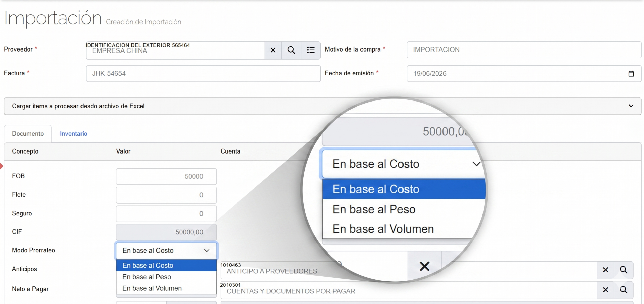
Task: Click the CIF value 50000,00
Action: coord(166,232)
